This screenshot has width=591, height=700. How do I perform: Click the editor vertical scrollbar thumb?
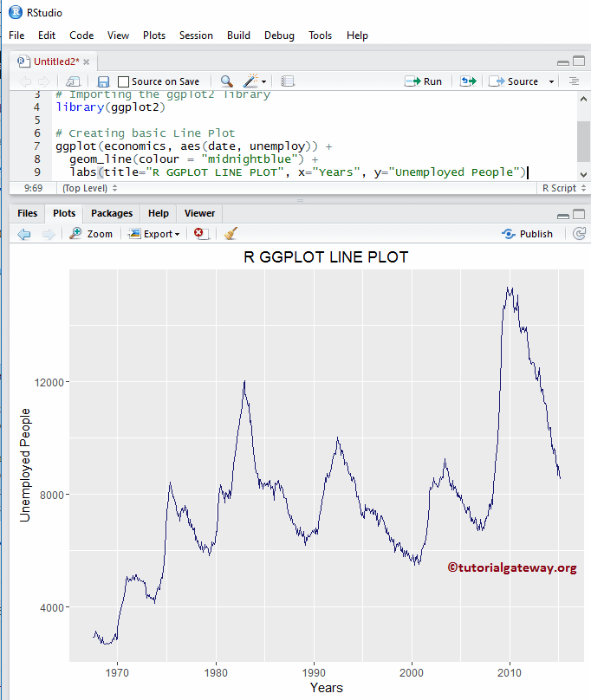click(x=583, y=141)
